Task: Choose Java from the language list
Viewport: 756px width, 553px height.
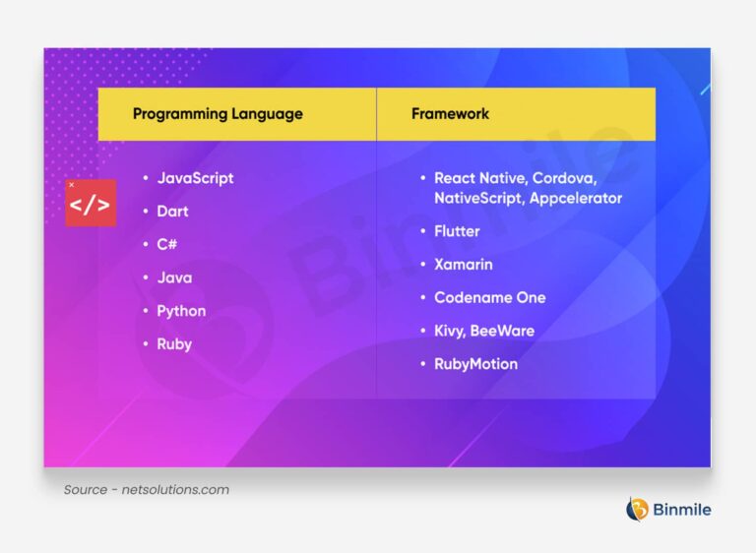Action: tap(174, 277)
